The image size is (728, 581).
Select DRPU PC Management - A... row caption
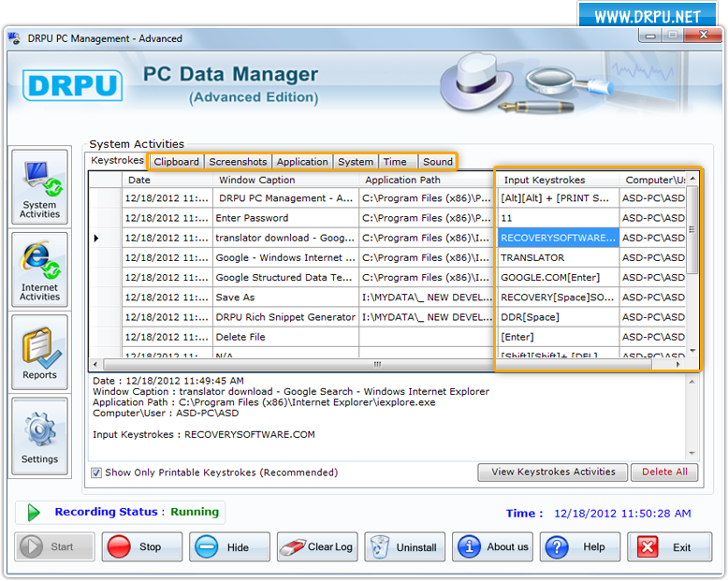tap(285, 198)
